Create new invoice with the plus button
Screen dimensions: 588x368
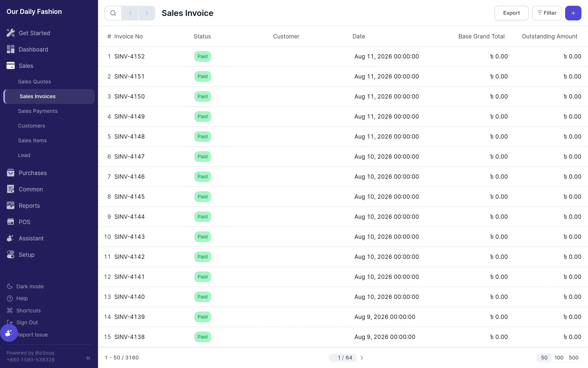[573, 13]
